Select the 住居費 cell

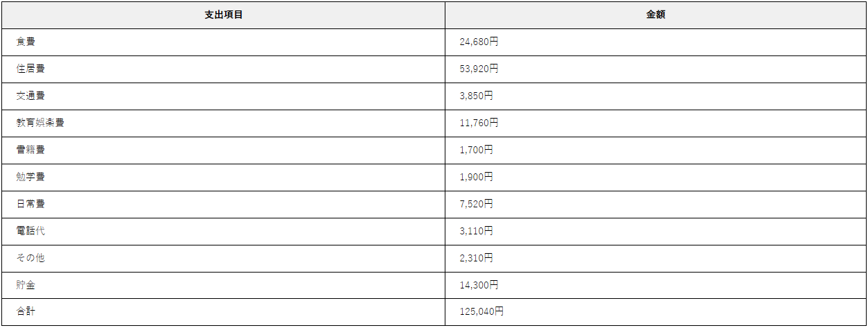pos(223,69)
